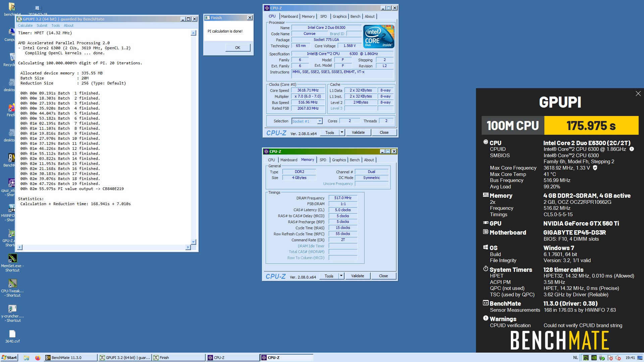Open the Tools menu in GPUPI
The image size is (644, 362).
56,25
